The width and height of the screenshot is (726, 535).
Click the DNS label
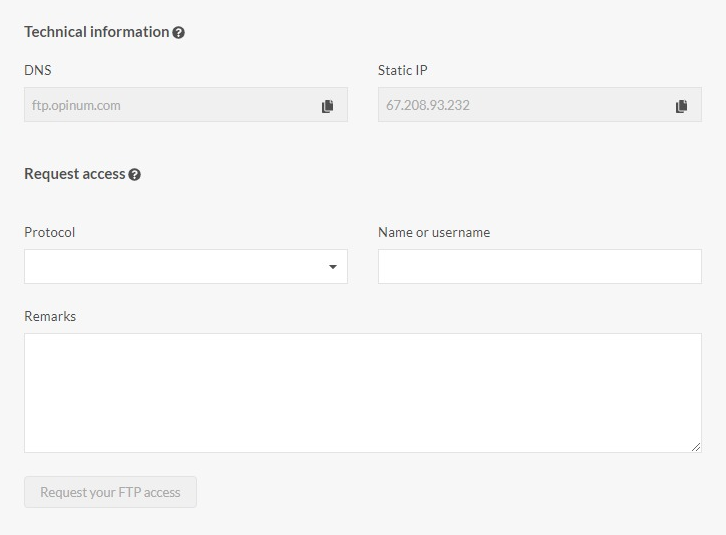38,70
